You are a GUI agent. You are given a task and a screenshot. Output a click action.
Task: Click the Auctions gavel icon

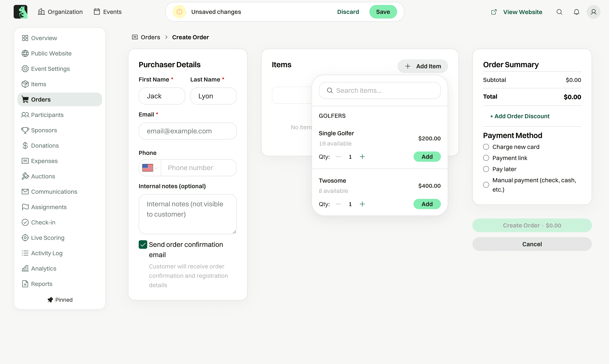[x=25, y=176]
